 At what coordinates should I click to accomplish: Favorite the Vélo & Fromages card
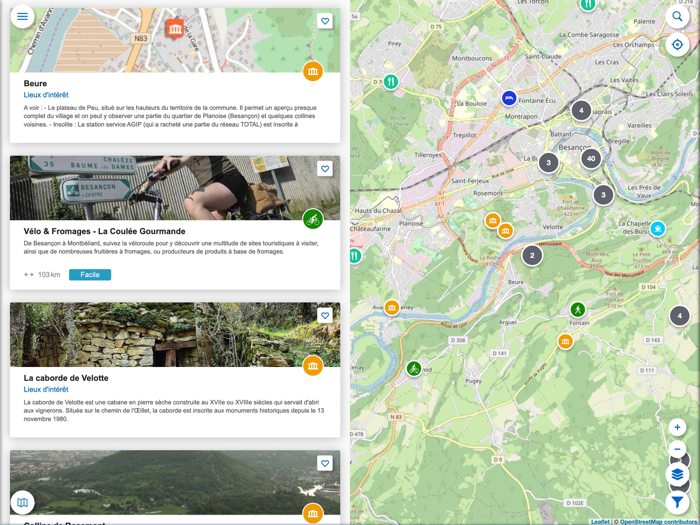click(325, 169)
